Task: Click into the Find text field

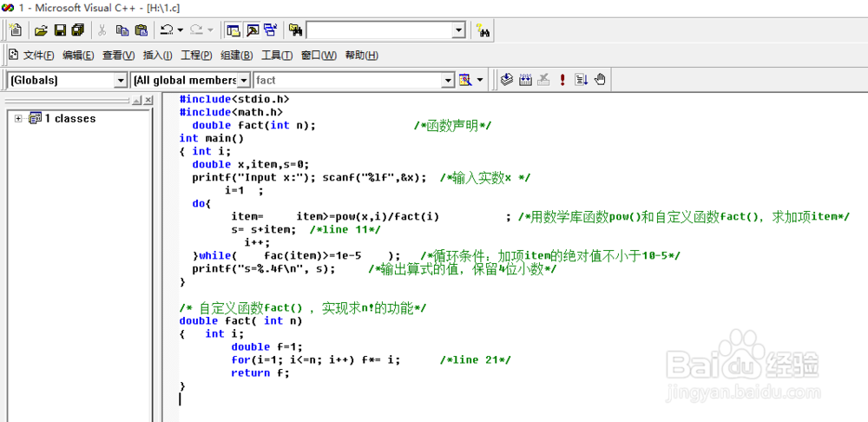Action: (x=379, y=31)
